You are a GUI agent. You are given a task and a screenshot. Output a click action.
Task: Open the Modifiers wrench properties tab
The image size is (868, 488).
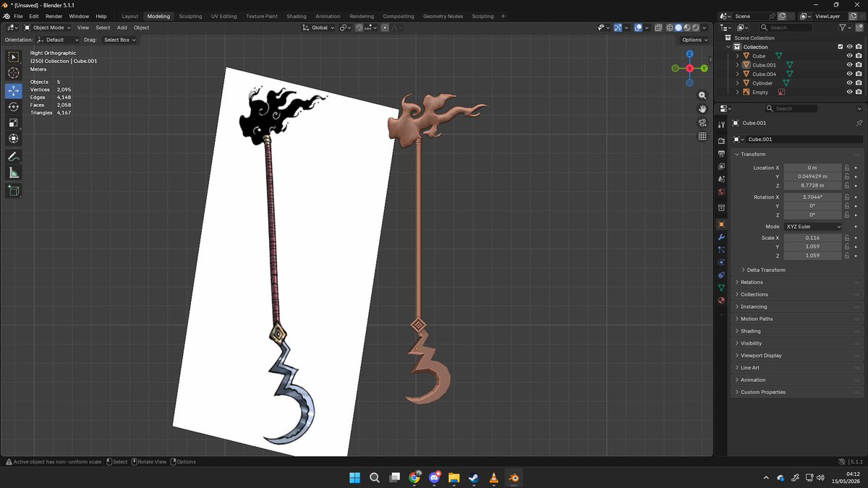pos(721,237)
